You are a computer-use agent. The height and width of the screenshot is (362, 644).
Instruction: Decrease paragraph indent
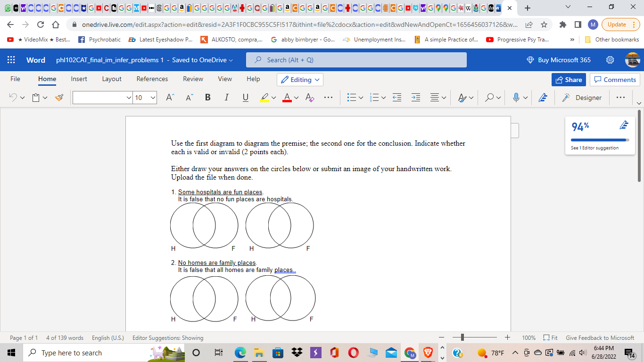tap(397, 98)
